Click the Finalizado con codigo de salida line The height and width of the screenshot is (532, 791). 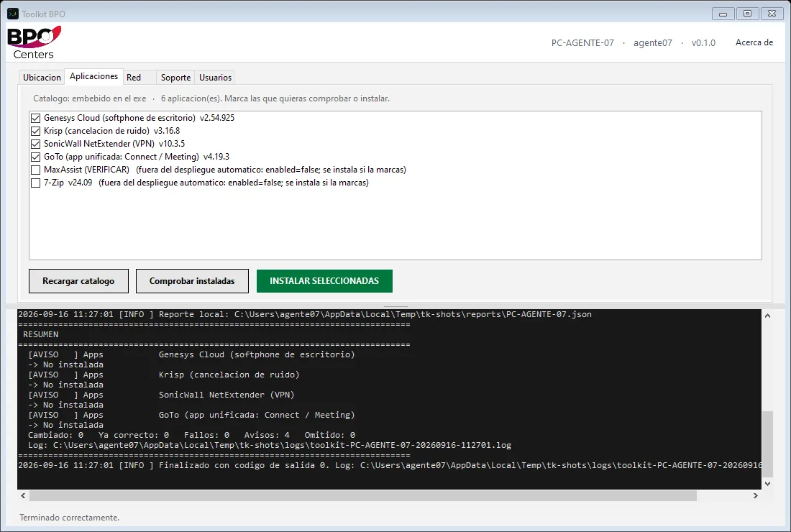(x=390, y=465)
